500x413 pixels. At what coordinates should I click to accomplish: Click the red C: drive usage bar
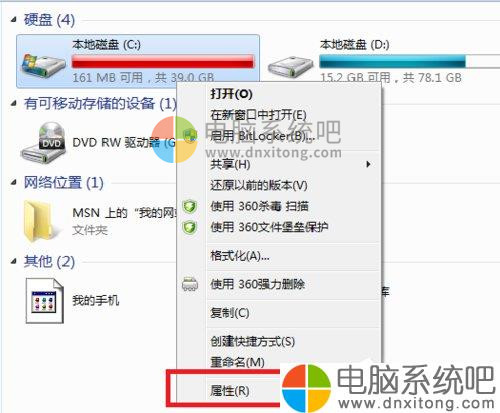click(x=163, y=62)
